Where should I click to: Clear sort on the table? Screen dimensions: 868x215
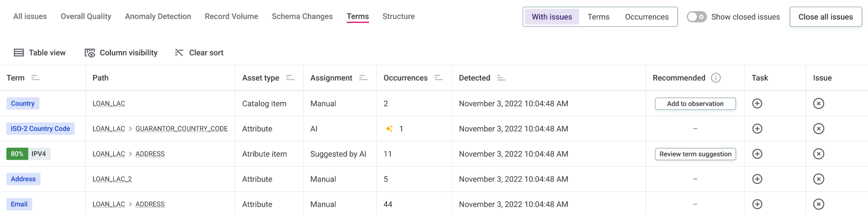(x=199, y=53)
